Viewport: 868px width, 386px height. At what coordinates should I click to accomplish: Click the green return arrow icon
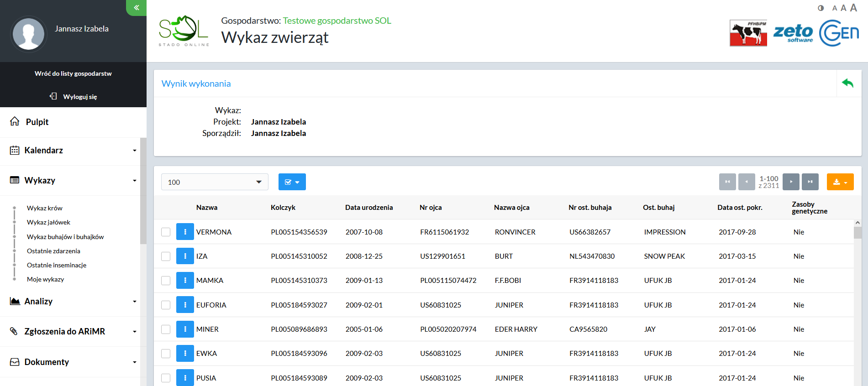pyautogui.click(x=848, y=83)
